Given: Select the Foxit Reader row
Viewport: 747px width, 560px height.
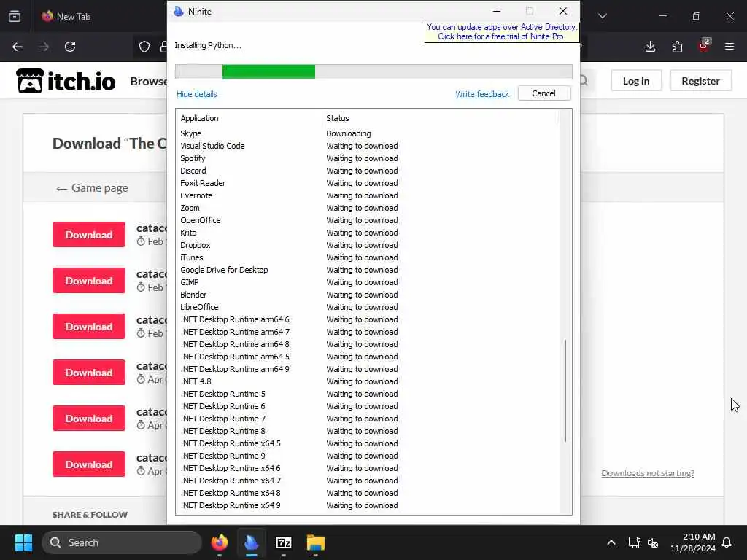Looking at the screenshot, I should point(368,183).
